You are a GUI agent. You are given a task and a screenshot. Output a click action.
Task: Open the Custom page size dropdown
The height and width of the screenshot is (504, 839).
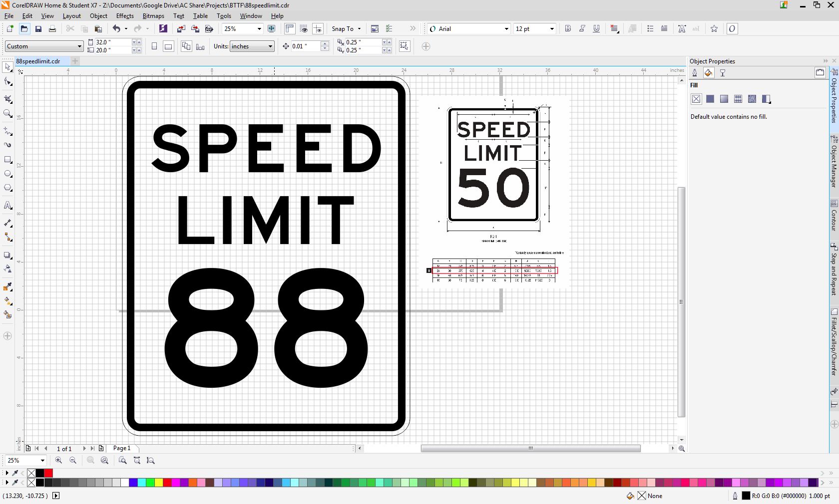[79, 46]
